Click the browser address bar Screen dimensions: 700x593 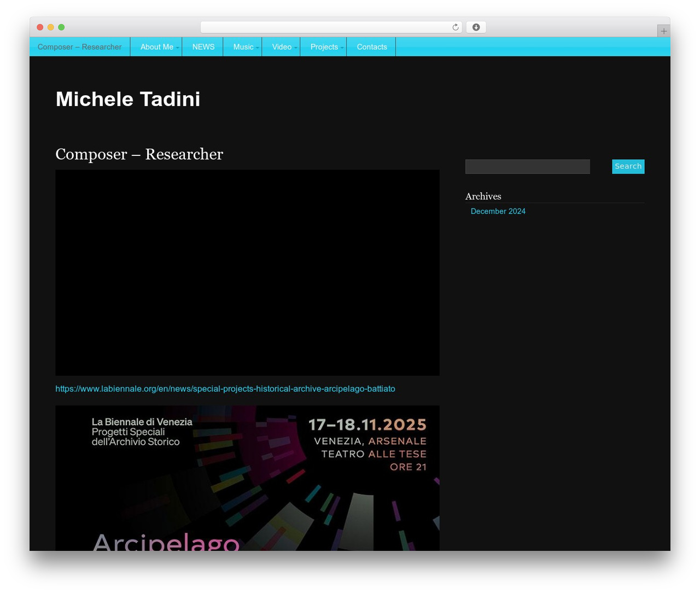click(331, 27)
